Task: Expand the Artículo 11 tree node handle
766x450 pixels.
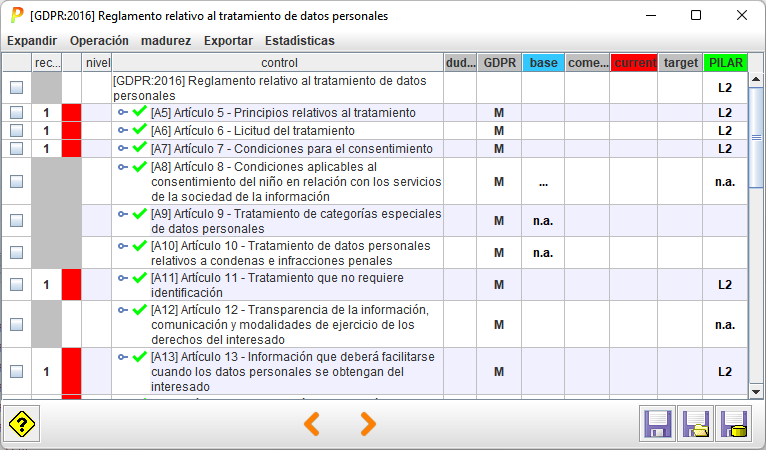Action: pos(123,278)
